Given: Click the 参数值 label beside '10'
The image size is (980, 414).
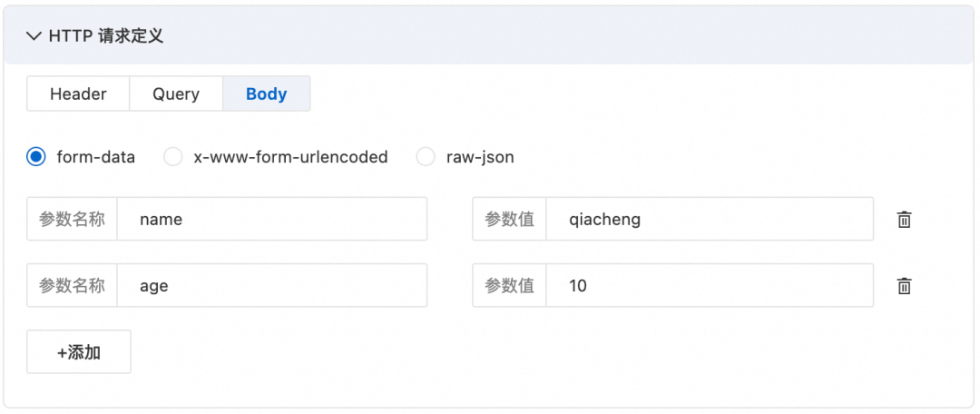Looking at the screenshot, I should coord(509,286).
